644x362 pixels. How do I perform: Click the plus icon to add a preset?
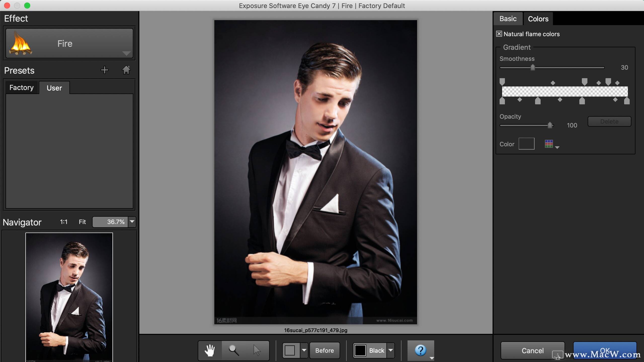(104, 70)
